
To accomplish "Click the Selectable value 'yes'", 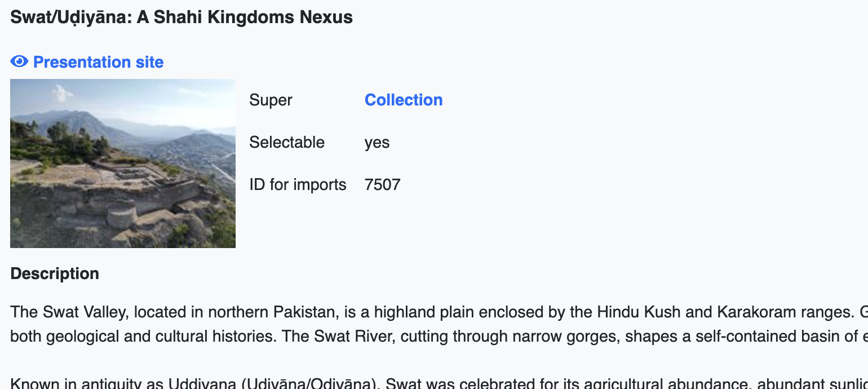I will (377, 142).
